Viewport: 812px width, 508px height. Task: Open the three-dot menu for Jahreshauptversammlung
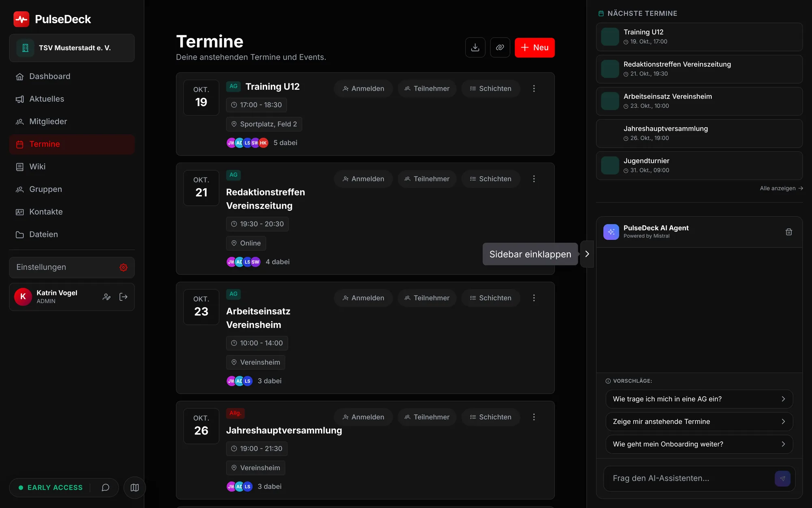(534, 417)
